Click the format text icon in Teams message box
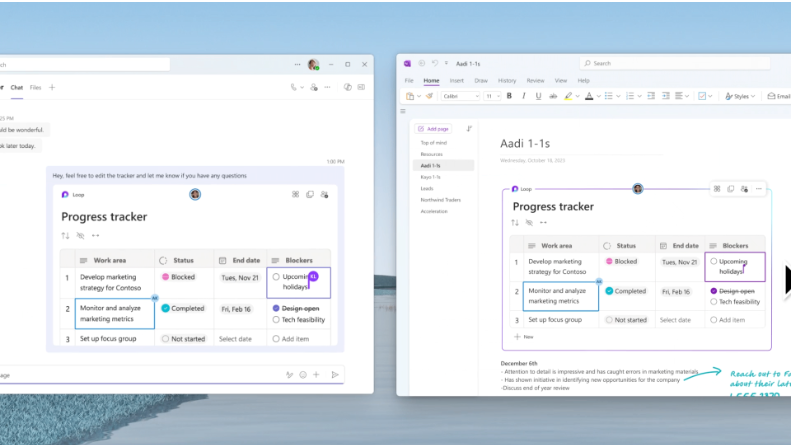Image resolution: width=791 pixels, height=445 pixels. [x=289, y=375]
